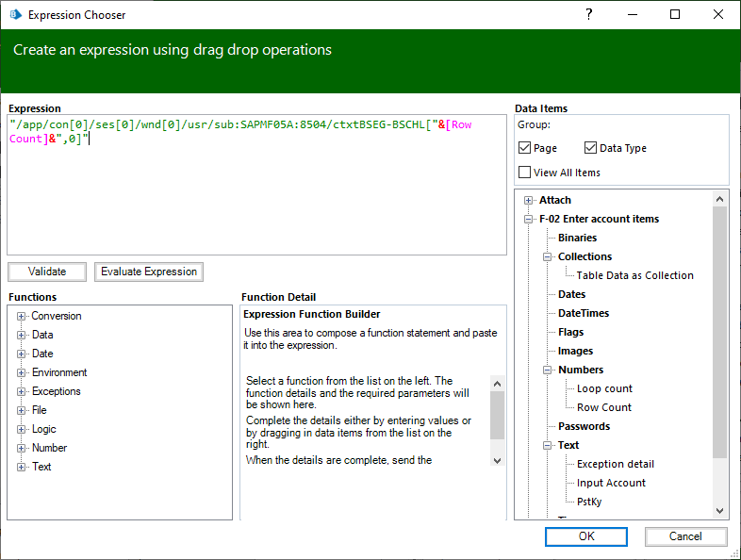Image resolution: width=741 pixels, height=560 pixels.
Task: Select the Logic function category
Action: 43,429
